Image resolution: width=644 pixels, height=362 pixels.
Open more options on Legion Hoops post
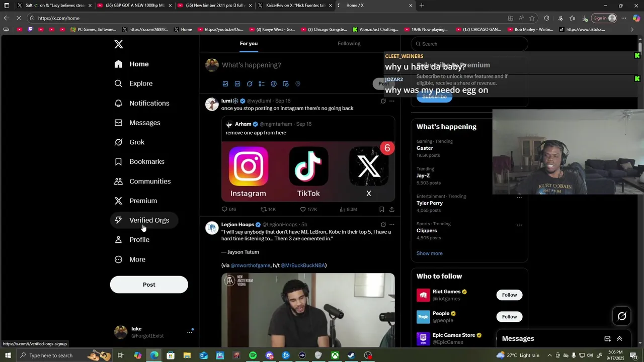point(392,225)
